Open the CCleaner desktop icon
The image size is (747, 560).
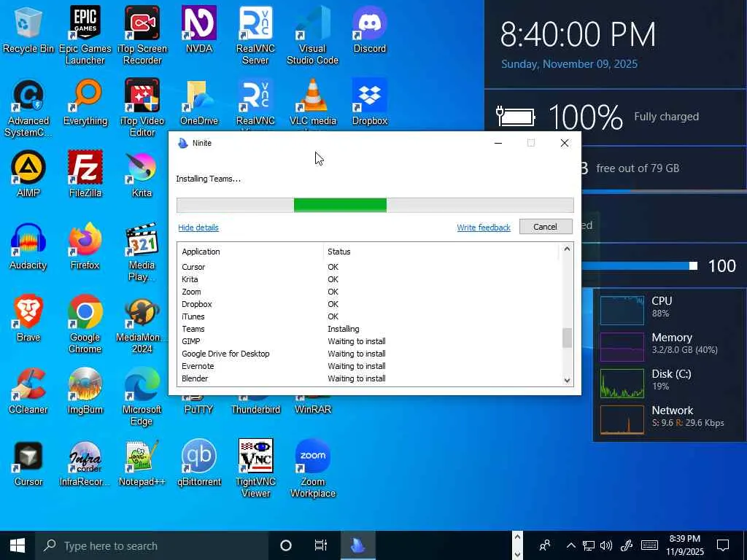point(28,391)
